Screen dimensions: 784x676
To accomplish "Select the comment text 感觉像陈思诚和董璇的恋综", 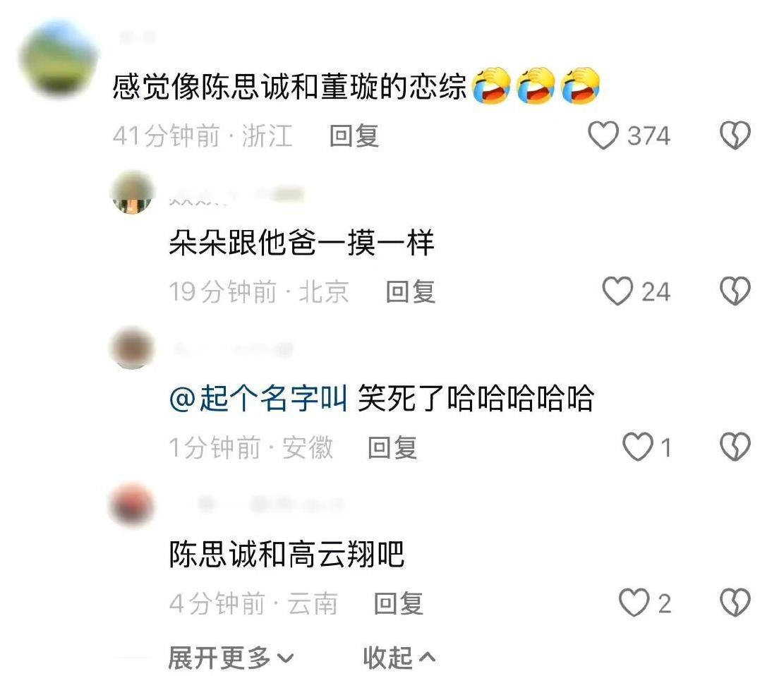I will coord(289,87).
